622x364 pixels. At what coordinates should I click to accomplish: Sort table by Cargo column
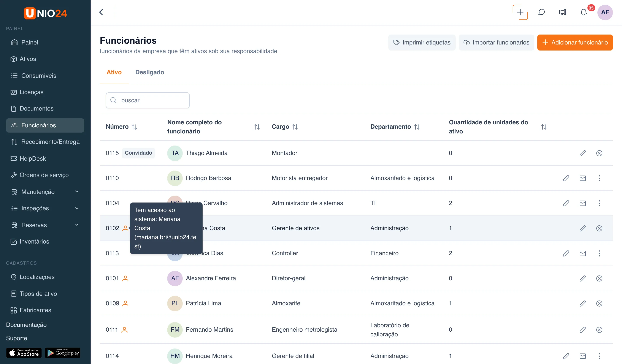pyautogui.click(x=295, y=127)
